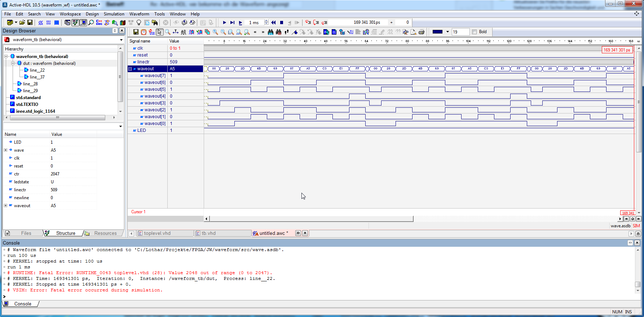Switch to the Files tab in Design Browser

point(23,233)
